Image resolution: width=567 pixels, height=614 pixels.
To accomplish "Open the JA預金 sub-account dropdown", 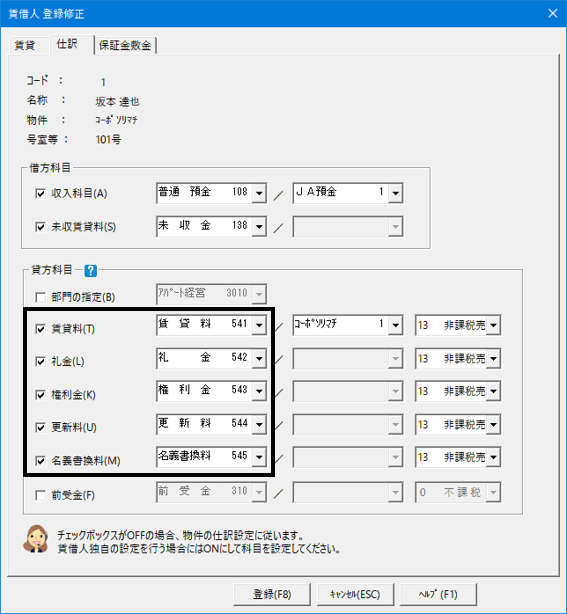I will [395, 193].
